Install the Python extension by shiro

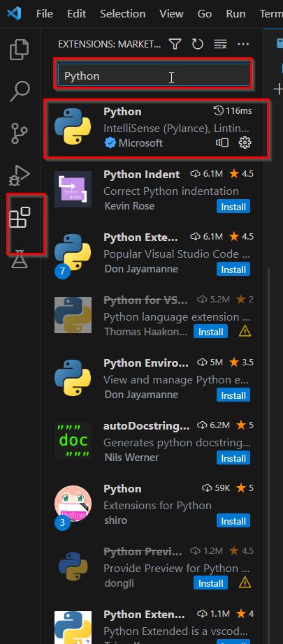click(233, 521)
